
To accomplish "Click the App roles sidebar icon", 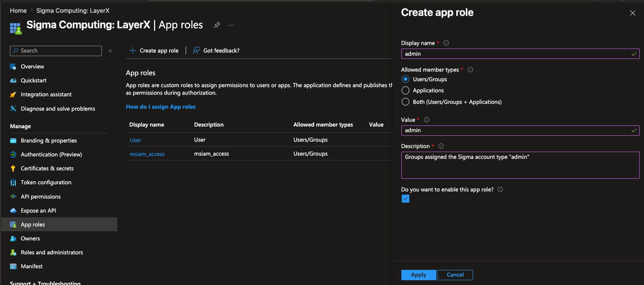I will tap(13, 224).
